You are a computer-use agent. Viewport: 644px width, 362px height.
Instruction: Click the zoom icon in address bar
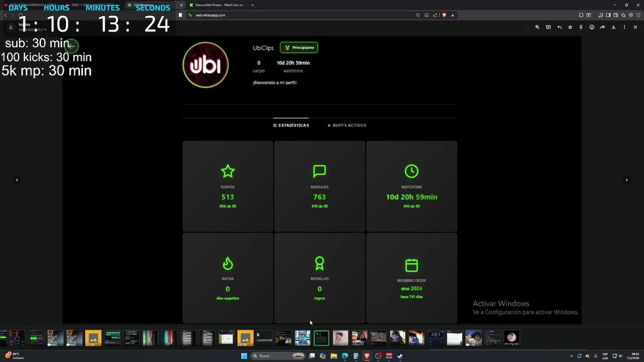click(x=418, y=15)
